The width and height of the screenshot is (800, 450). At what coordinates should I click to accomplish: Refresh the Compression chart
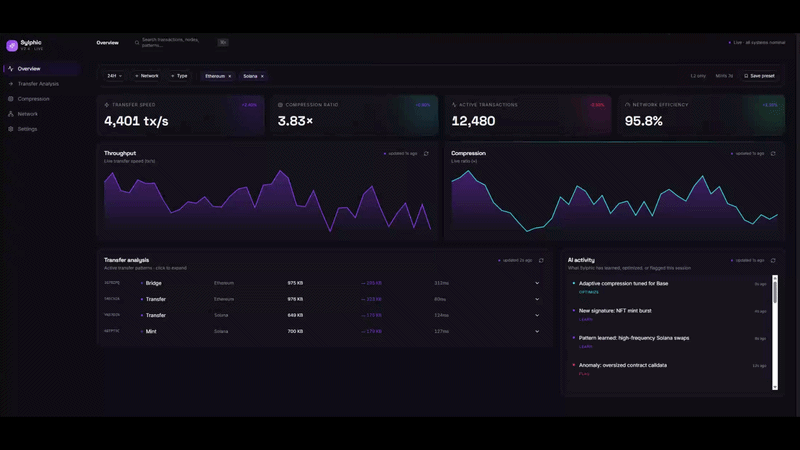[773, 154]
